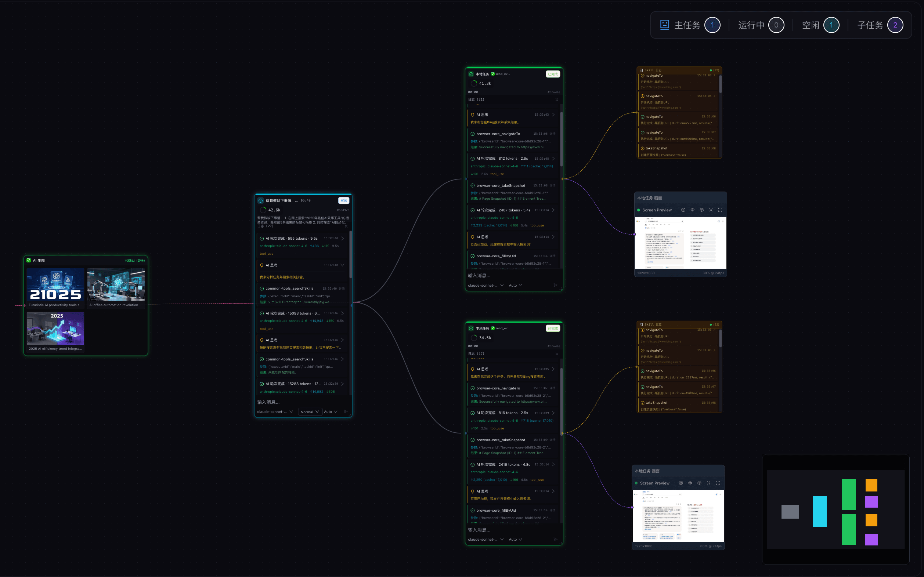Toggle eye visibility in lower Screen Preview
This screenshot has width=924, height=577.
point(690,483)
